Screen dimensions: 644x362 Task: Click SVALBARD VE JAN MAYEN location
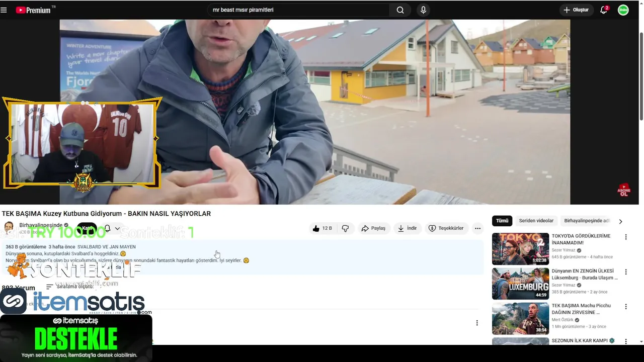pyautogui.click(x=106, y=247)
